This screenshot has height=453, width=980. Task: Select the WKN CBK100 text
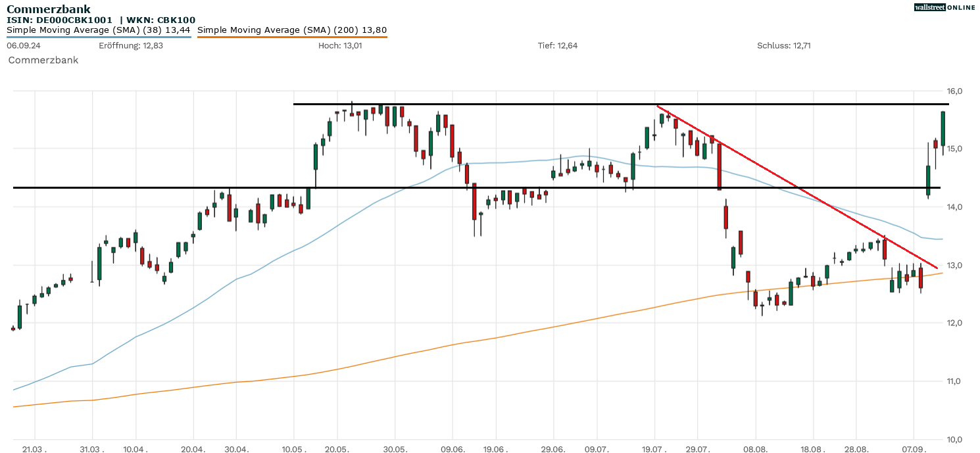165,20
